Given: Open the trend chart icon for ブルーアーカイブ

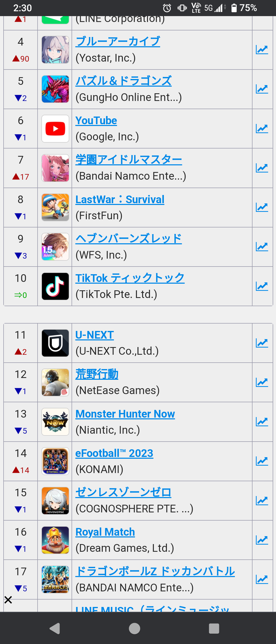Looking at the screenshot, I should (262, 50).
